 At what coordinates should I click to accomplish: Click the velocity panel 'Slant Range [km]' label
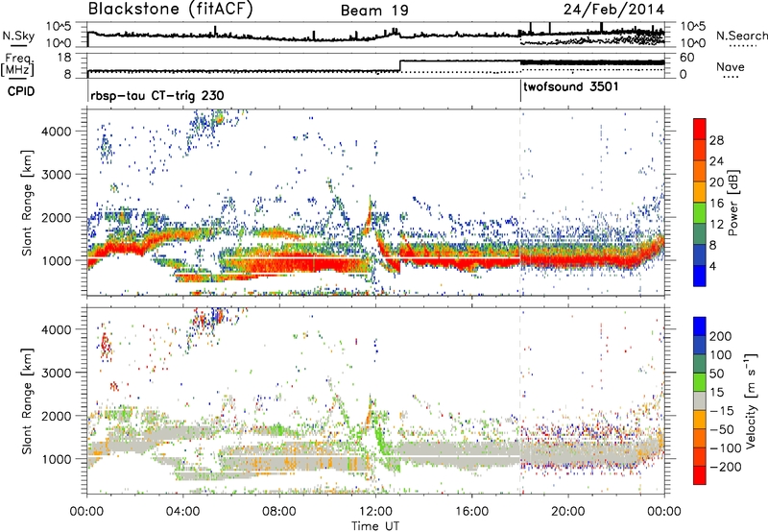click(27, 401)
